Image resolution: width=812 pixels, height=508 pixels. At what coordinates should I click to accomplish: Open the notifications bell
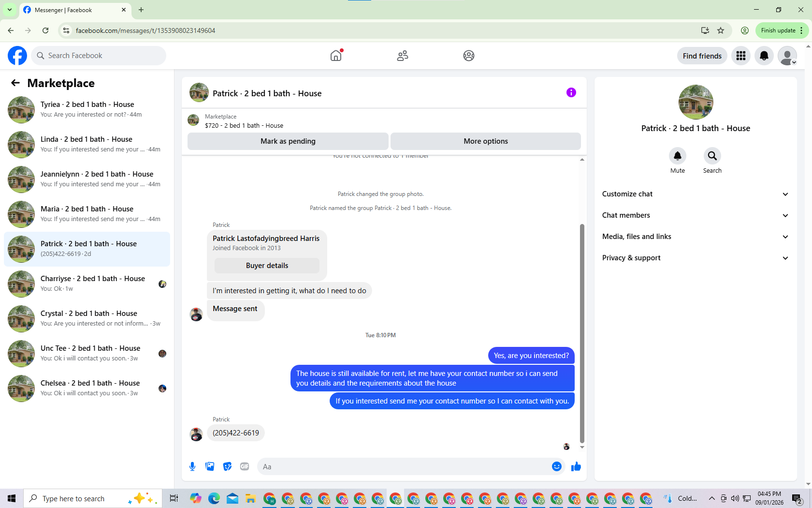click(x=764, y=56)
